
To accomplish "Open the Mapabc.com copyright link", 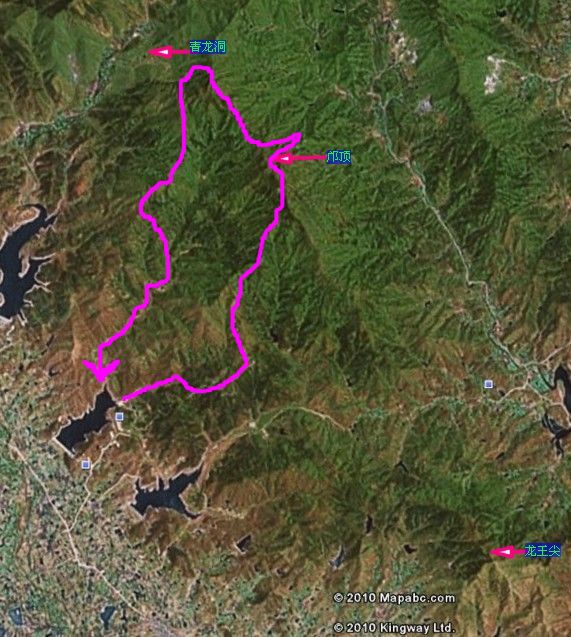I will (x=394, y=598).
